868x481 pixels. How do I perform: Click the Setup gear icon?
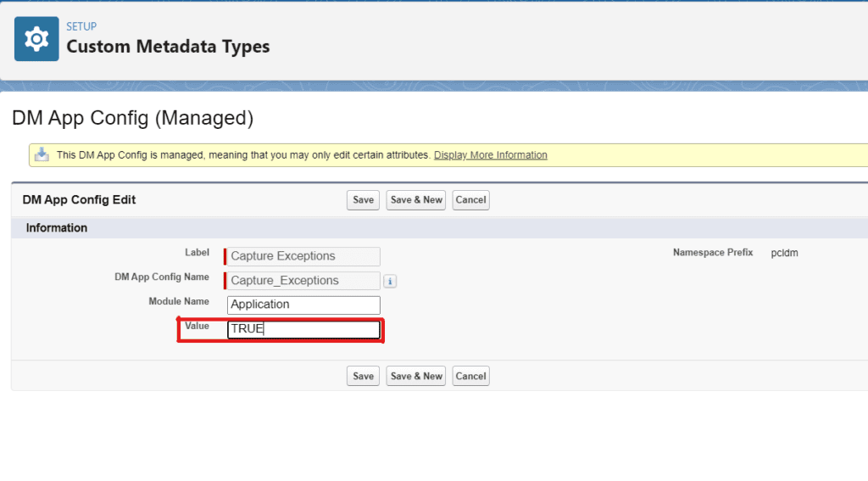tap(36, 39)
